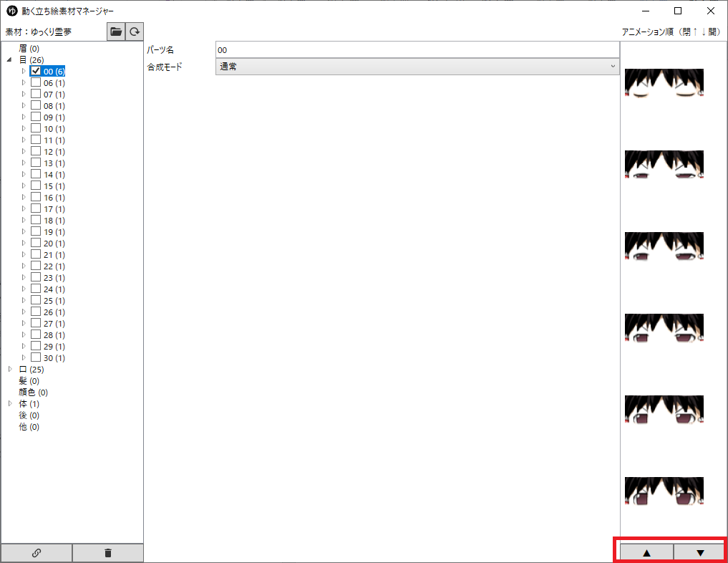Screen dimensions: 728x563
Task: Tick the 09 (1) checkbox
Action: 36,117
